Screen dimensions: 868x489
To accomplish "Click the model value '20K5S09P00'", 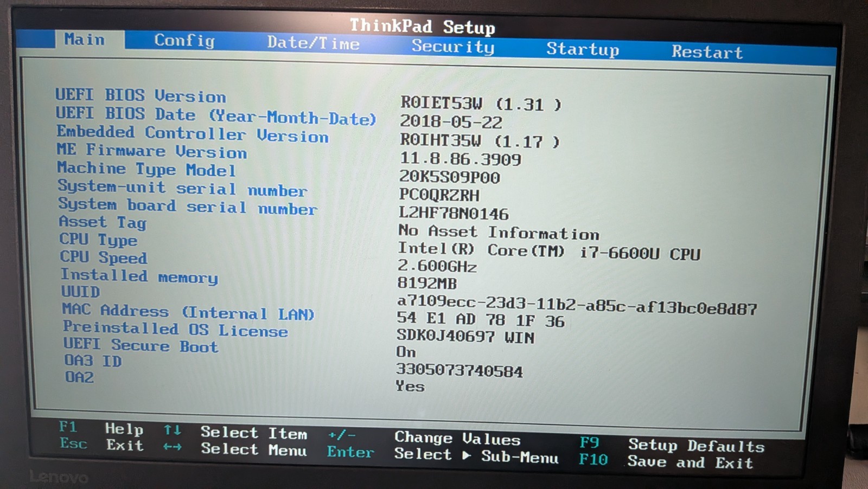I will click(x=450, y=177).
